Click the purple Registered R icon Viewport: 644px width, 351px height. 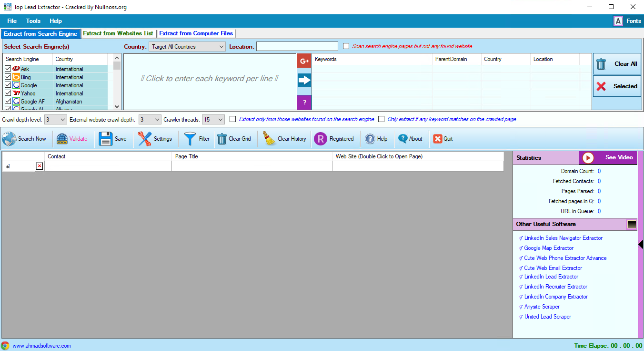click(320, 139)
